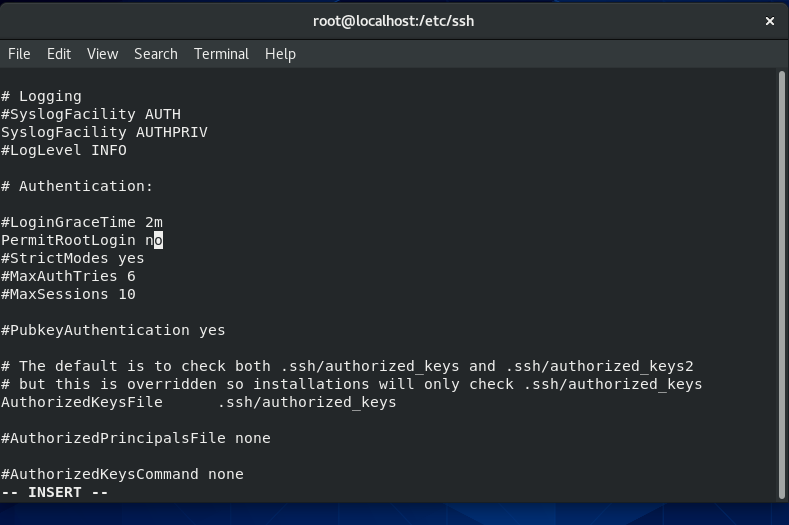Viewport: 789px width, 525px height.
Task: Click the '#PubkeyAuthentication yes' line
Action: 113,331
